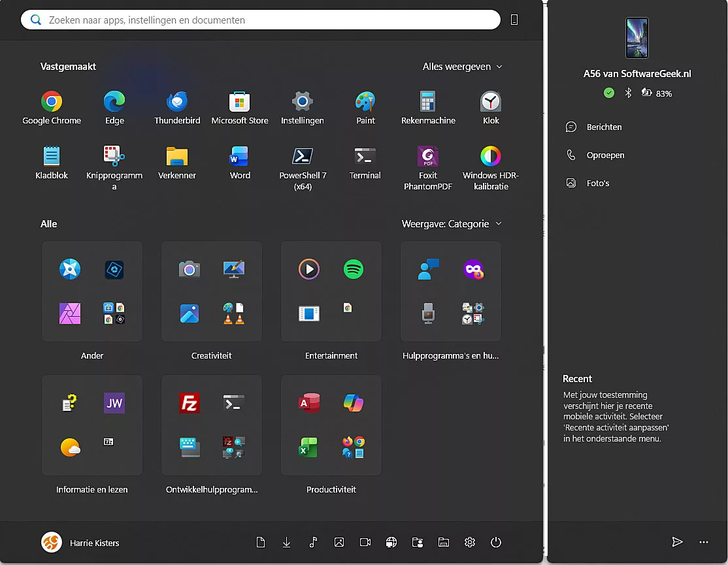Open the Weergave: Categorie dropdown

click(452, 223)
